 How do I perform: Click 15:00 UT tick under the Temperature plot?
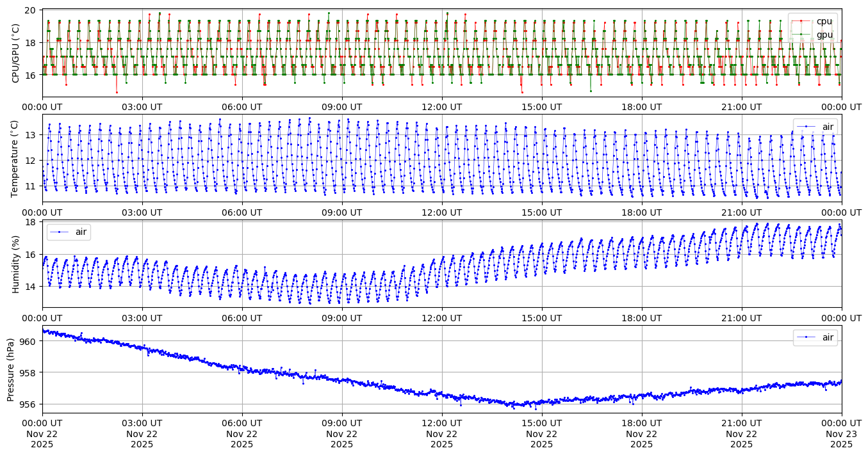coord(541,212)
